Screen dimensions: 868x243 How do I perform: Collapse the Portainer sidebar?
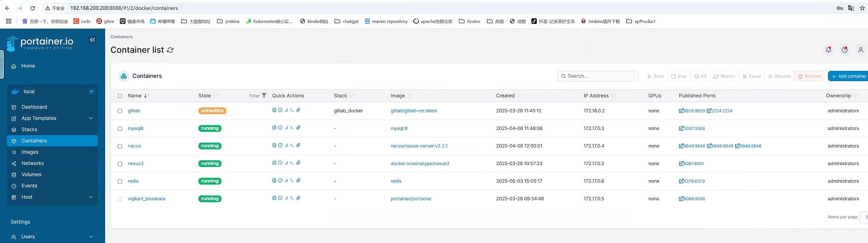92,40
